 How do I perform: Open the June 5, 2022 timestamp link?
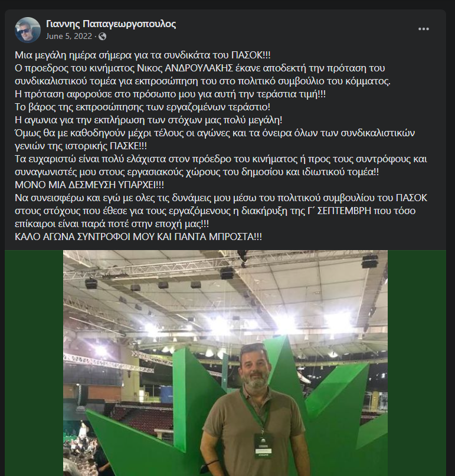click(68, 37)
